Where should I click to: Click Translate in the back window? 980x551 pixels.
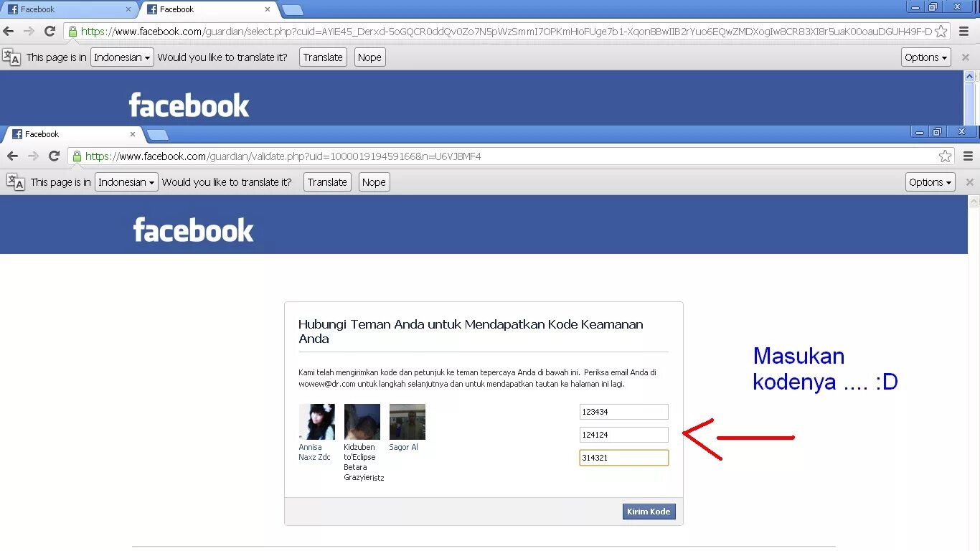point(323,57)
